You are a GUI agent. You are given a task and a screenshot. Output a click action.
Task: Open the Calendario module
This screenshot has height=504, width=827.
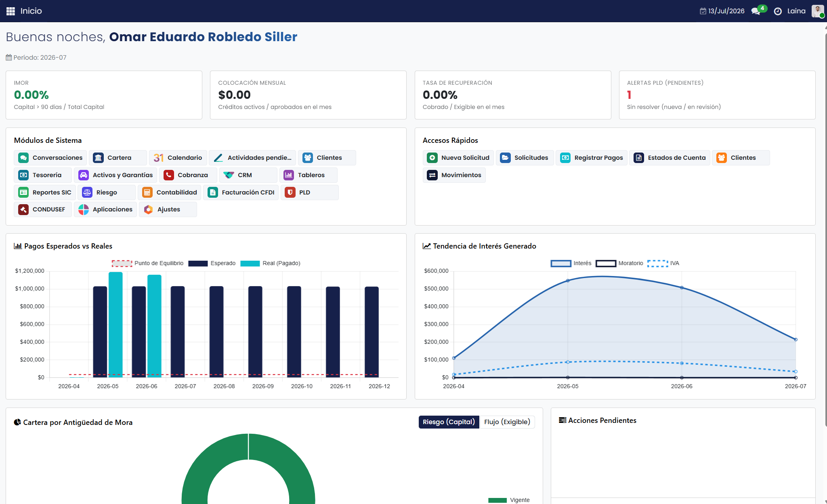coord(178,158)
